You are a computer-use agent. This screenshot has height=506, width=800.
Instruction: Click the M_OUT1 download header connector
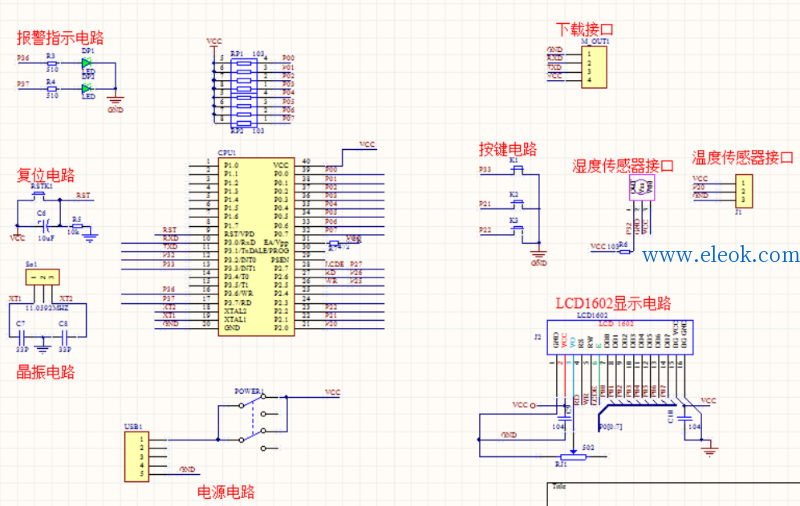tap(594, 67)
